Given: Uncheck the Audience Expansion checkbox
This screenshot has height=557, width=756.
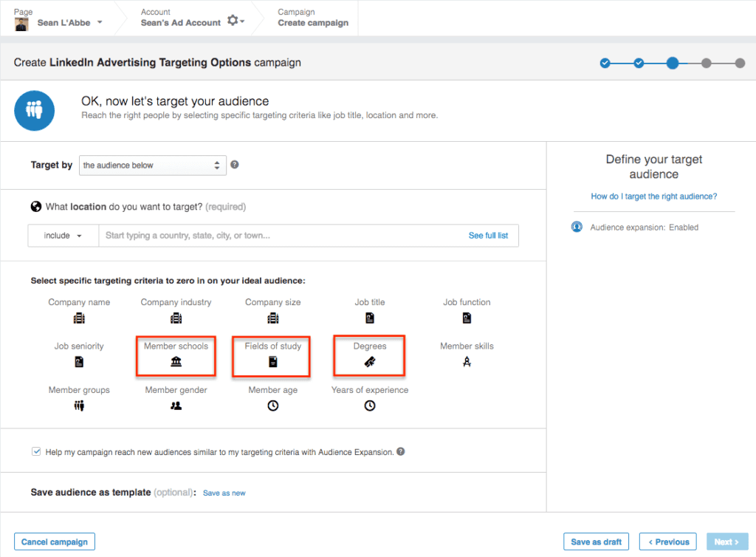Looking at the screenshot, I should (36, 450).
